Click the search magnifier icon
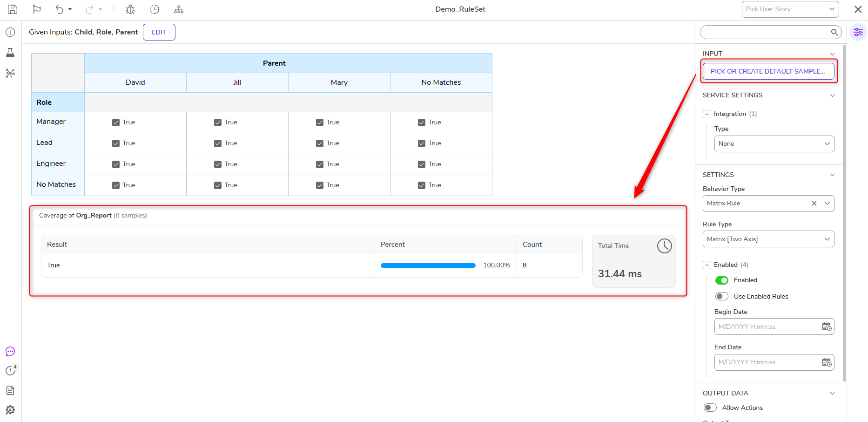The height and width of the screenshot is (422, 868). click(x=834, y=32)
